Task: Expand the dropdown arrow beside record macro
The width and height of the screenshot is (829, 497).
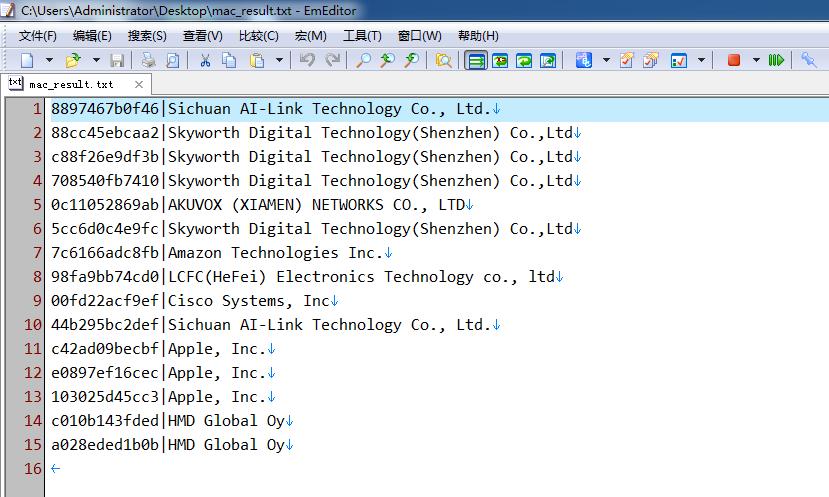Action: pyautogui.click(x=755, y=61)
